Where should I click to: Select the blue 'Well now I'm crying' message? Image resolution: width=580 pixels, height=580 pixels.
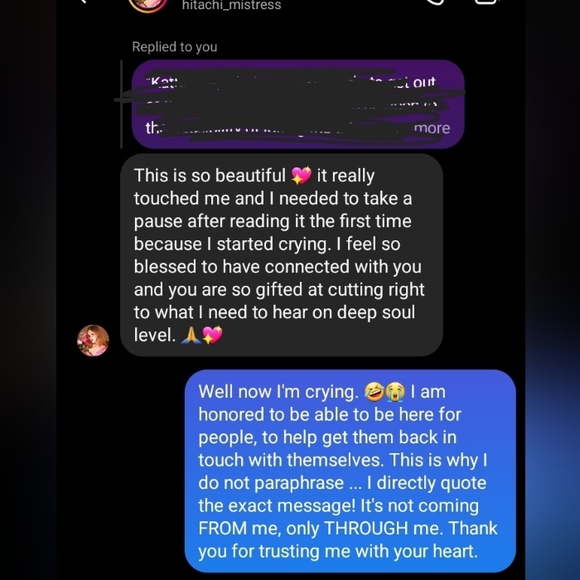[x=350, y=471]
